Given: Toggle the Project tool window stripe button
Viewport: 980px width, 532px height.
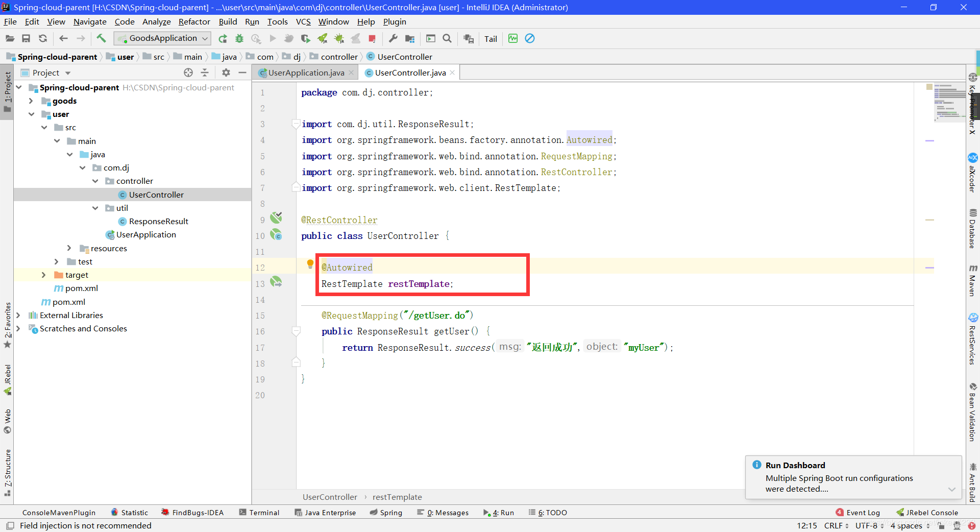Looking at the screenshot, I should 7,92.
